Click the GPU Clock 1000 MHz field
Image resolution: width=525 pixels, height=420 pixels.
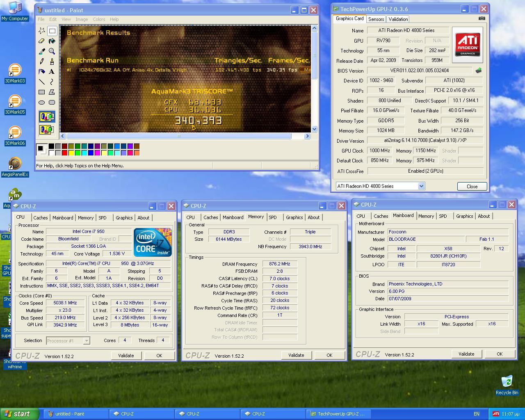coord(380,151)
